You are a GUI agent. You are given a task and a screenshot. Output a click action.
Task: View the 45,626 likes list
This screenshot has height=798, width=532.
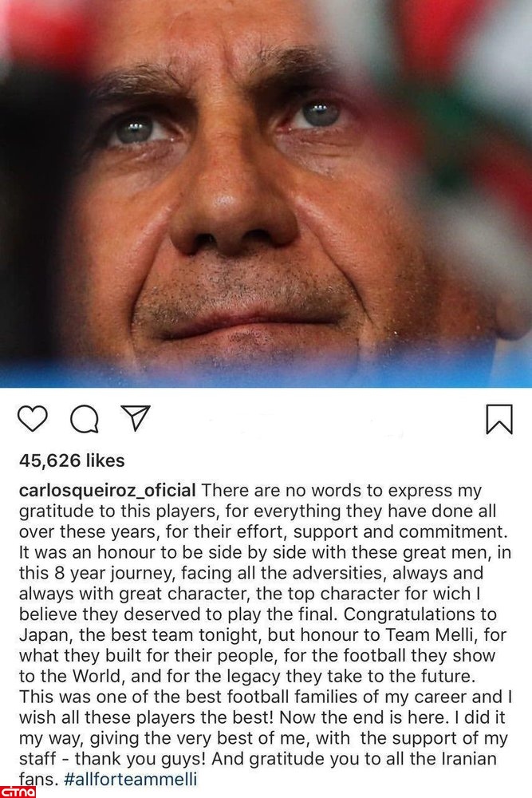[x=72, y=460]
